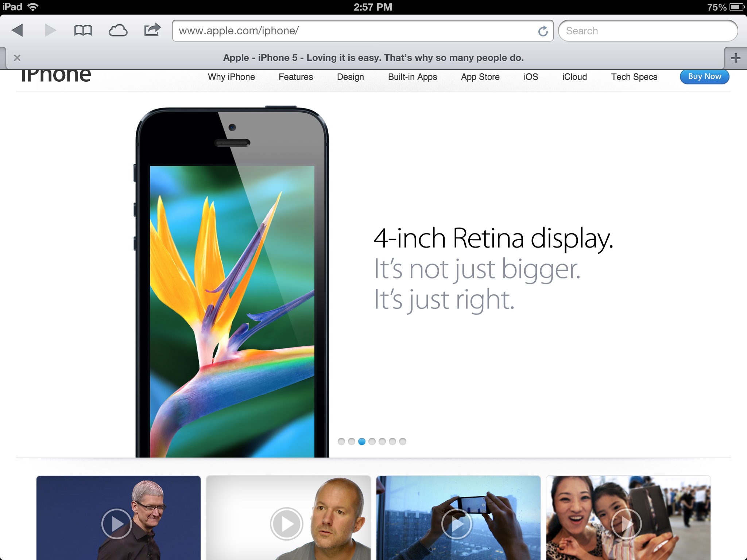747x560 pixels.
Task: Open the iCloud page
Action: (574, 77)
